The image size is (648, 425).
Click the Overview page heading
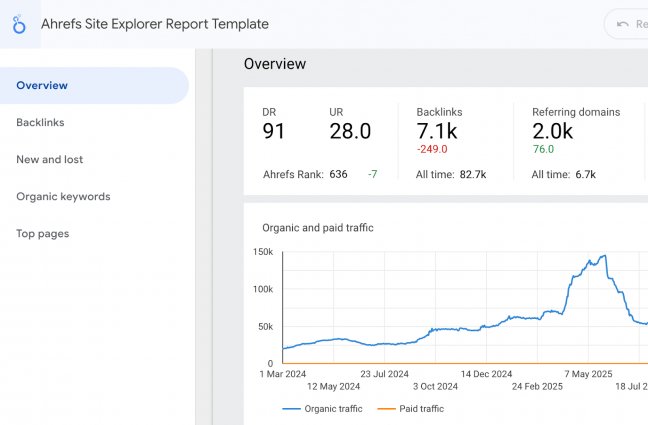point(275,64)
